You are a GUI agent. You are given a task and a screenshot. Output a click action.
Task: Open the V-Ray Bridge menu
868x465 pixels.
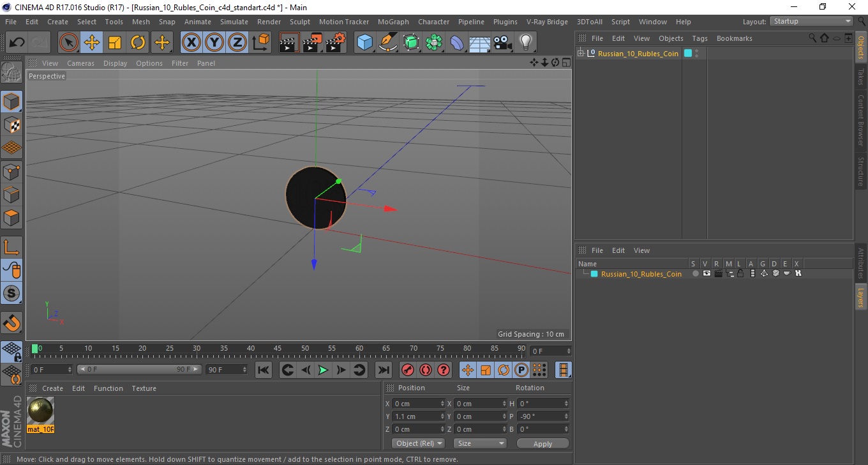tap(547, 22)
